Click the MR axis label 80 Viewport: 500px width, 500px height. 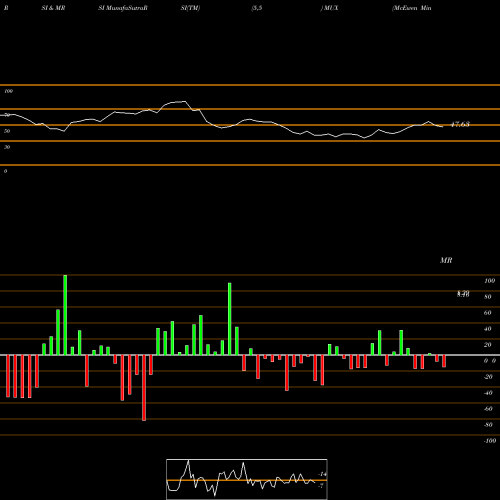click(x=488, y=297)
